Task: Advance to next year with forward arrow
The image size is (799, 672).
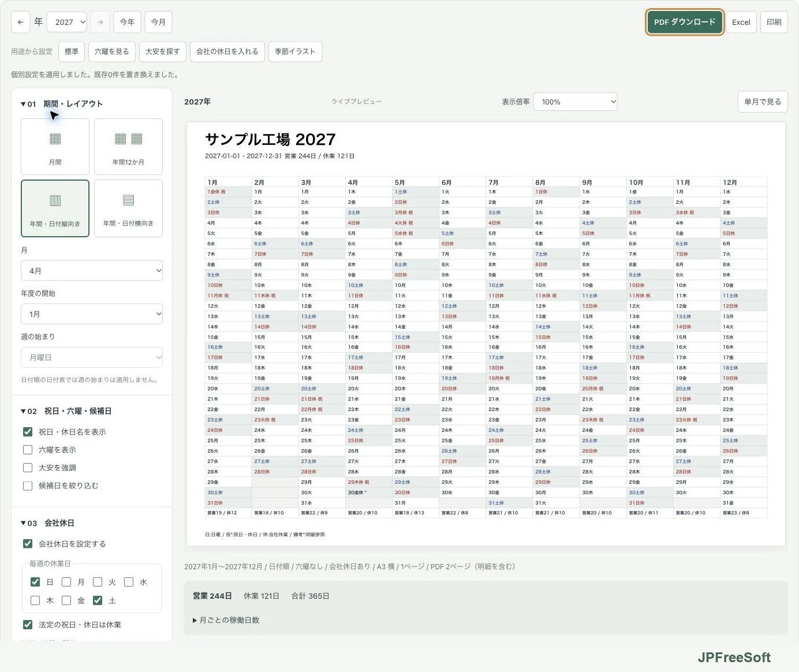Action: coord(100,23)
